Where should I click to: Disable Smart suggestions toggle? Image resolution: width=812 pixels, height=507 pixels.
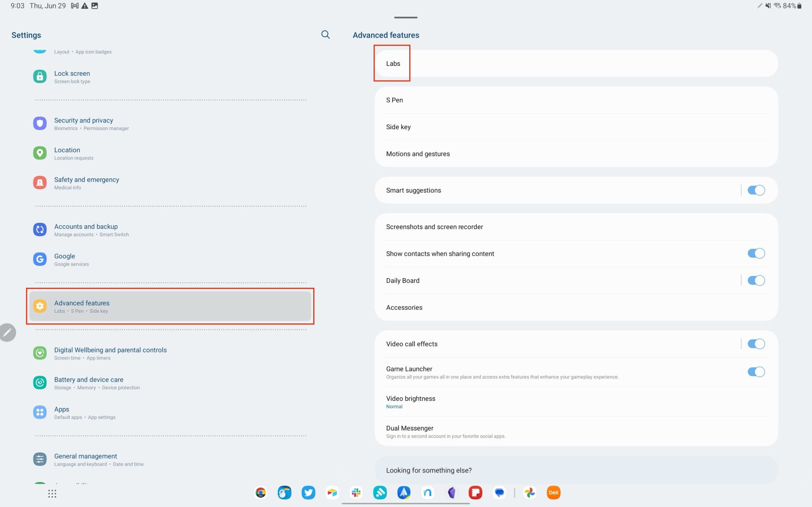[756, 190]
